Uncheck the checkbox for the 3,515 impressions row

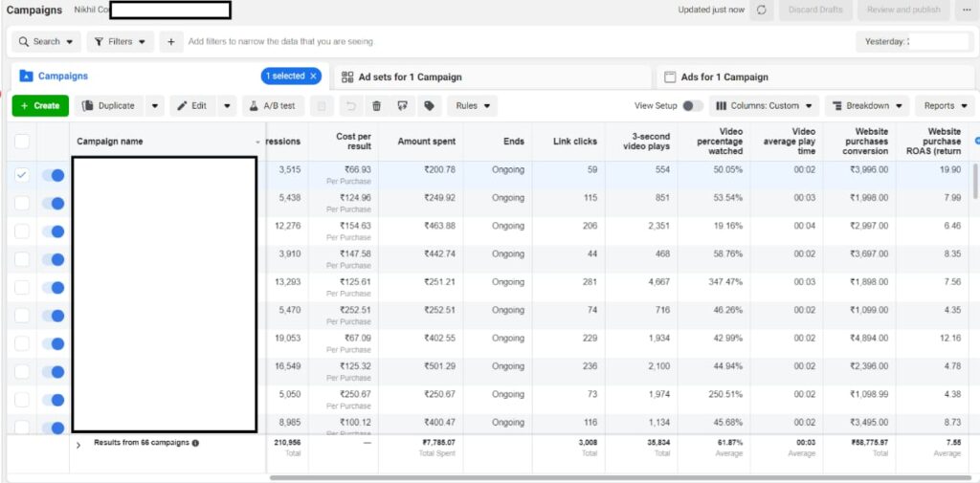(22, 175)
